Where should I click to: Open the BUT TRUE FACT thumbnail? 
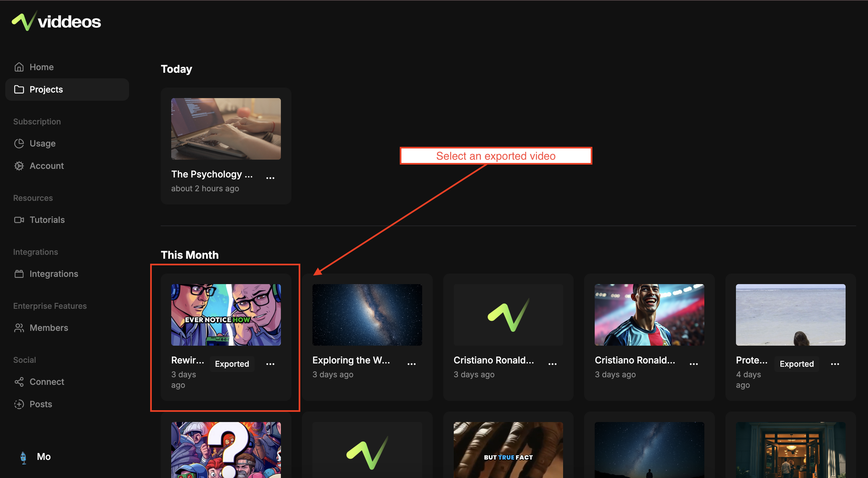click(508, 450)
